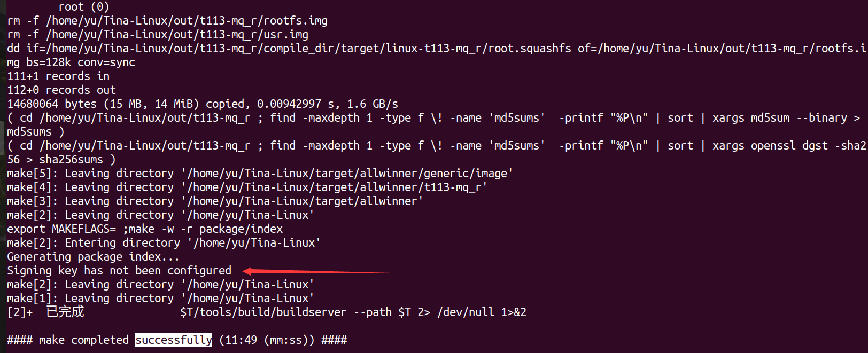Click the red arrow annotation

point(315,271)
